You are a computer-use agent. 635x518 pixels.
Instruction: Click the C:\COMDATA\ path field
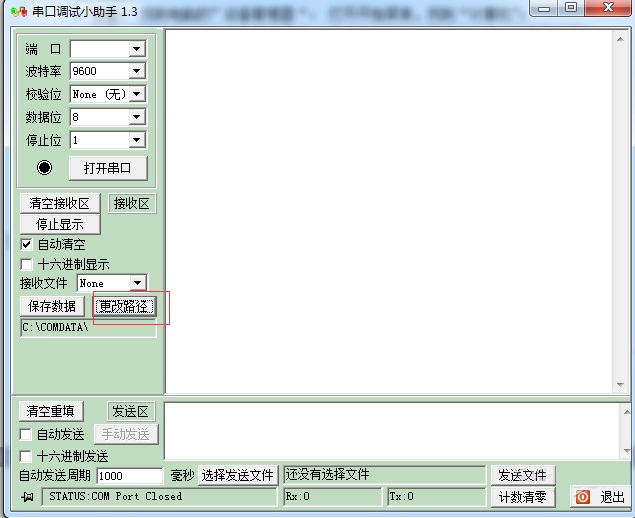(88, 328)
